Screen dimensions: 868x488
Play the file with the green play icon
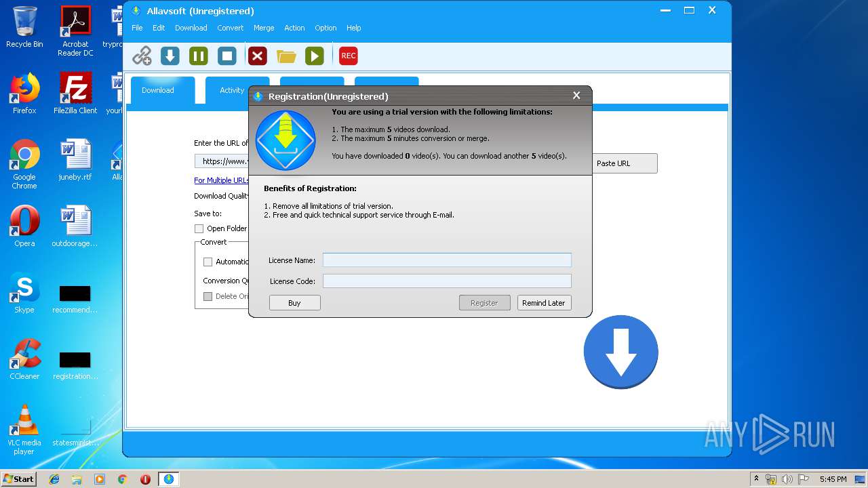click(315, 56)
